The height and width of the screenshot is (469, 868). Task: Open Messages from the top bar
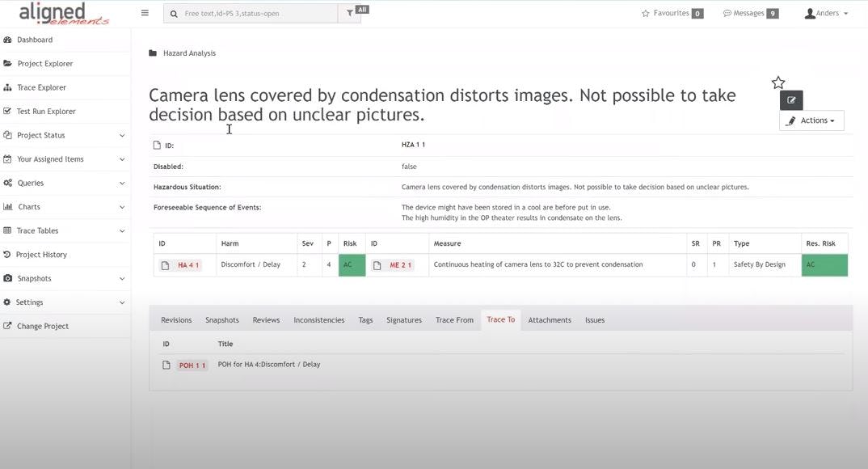[748, 12]
